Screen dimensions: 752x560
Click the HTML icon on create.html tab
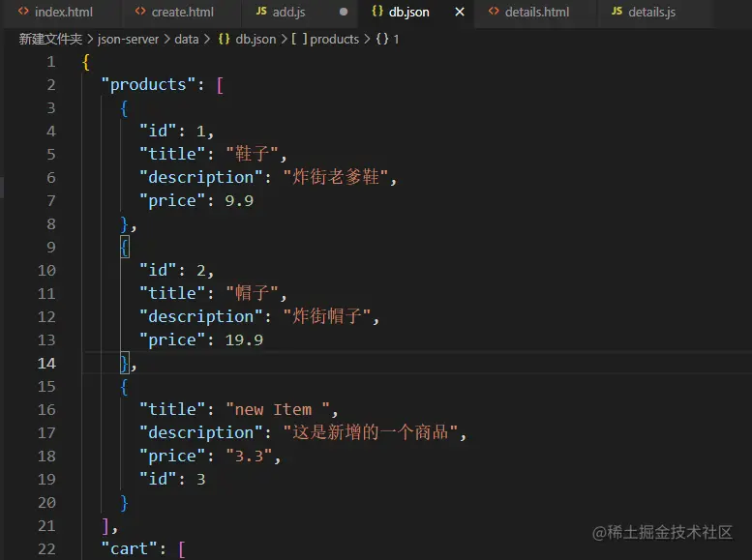[x=140, y=12]
